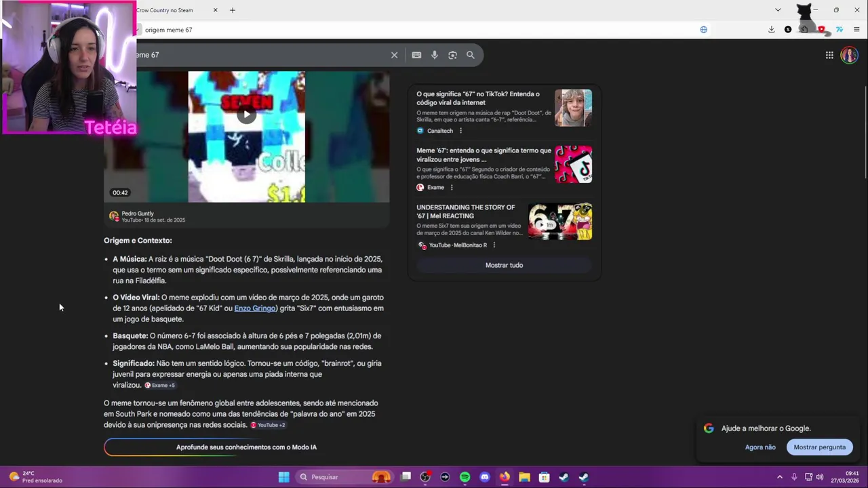This screenshot has height=488, width=868.
Task: Click Mostrar tudo to show all sources
Action: tap(504, 265)
